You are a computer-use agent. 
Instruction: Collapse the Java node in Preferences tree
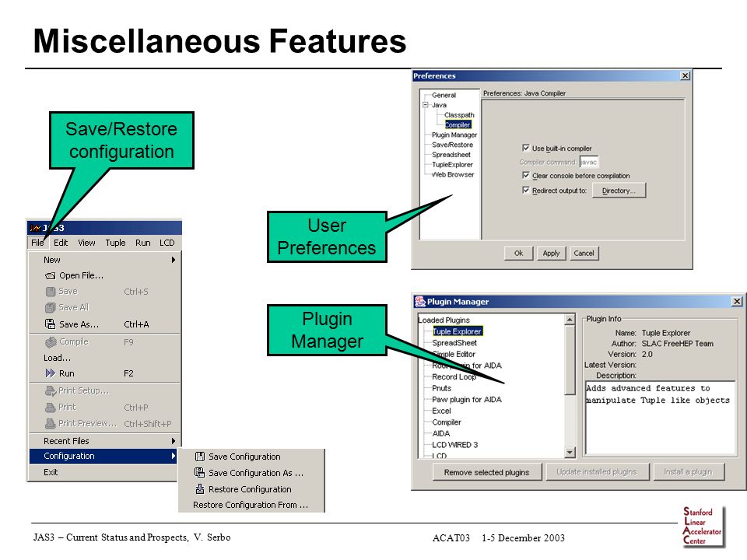426,105
